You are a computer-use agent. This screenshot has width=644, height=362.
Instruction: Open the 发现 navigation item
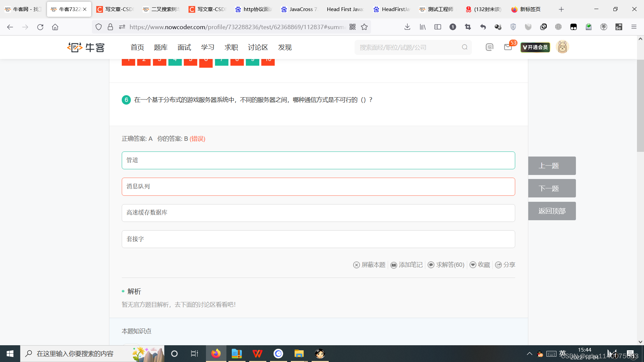285,47
